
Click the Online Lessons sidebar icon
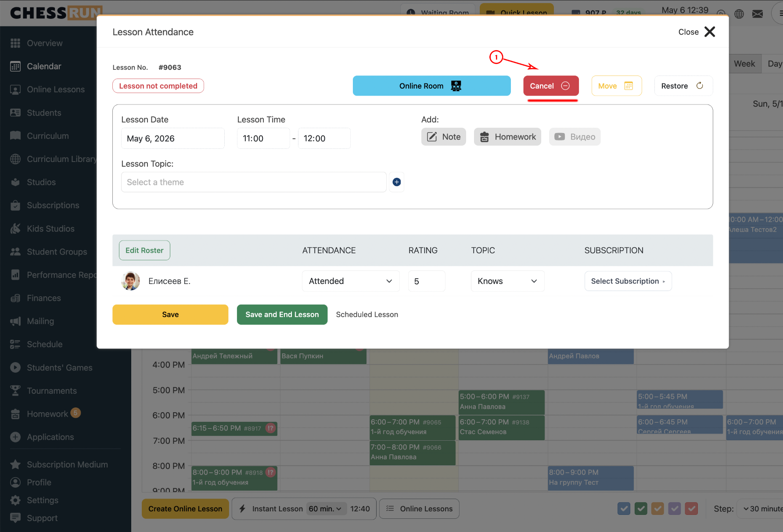point(15,90)
